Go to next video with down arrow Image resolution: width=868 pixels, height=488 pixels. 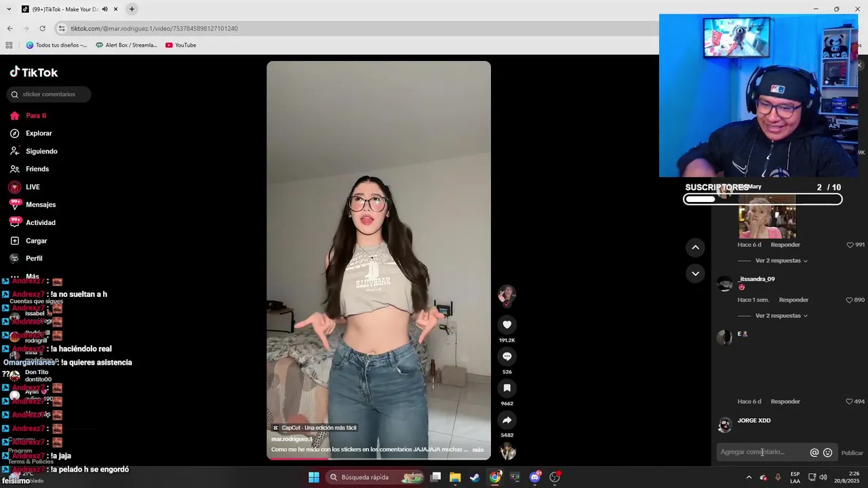pyautogui.click(x=695, y=273)
